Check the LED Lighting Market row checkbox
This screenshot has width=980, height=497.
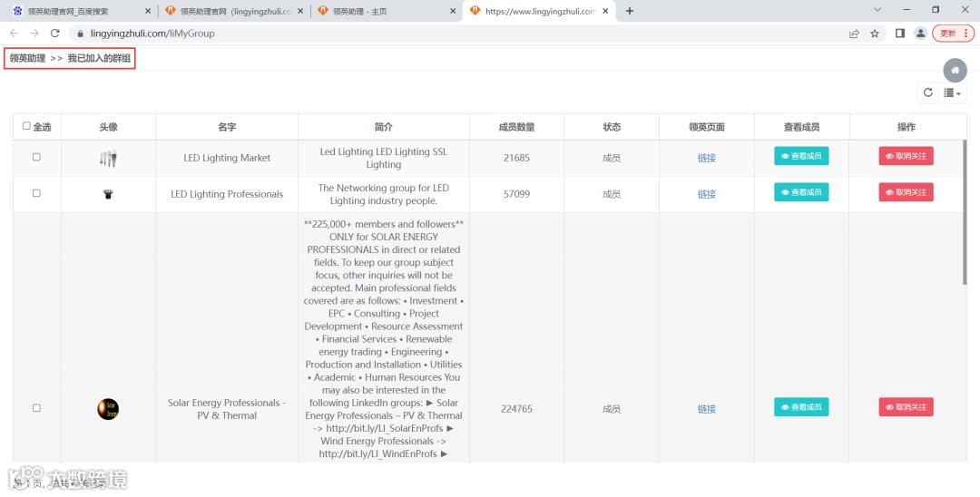click(36, 157)
